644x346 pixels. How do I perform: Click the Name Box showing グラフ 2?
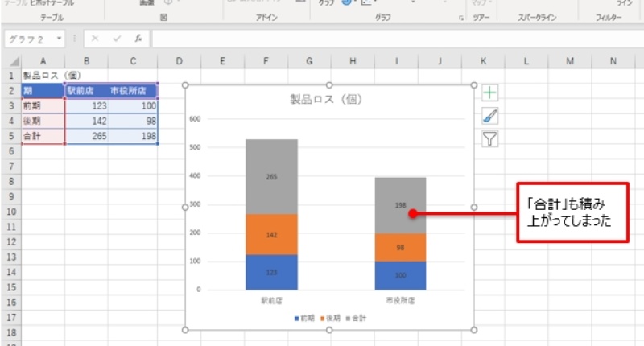(x=29, y=39)
